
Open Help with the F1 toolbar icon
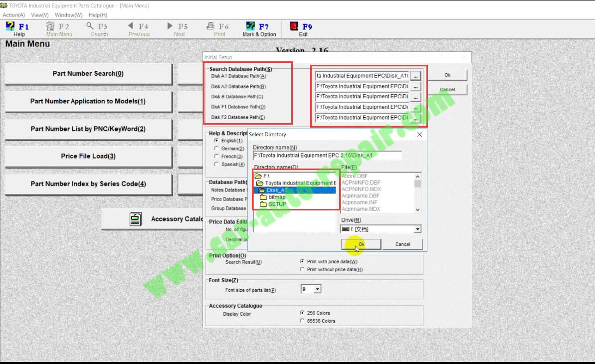tap(10, 26)
